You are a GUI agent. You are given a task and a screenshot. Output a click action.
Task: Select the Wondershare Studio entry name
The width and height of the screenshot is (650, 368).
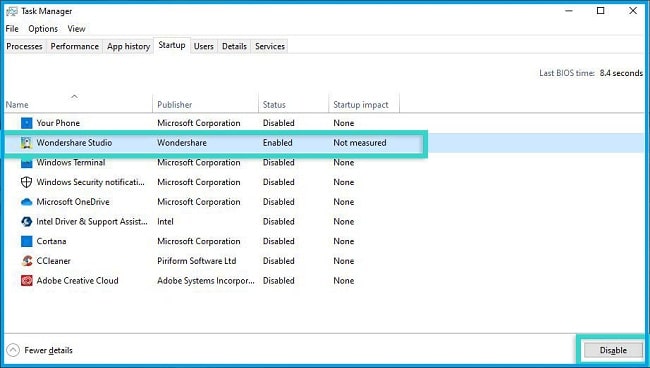pyautogui.click(x=74, y=143)
